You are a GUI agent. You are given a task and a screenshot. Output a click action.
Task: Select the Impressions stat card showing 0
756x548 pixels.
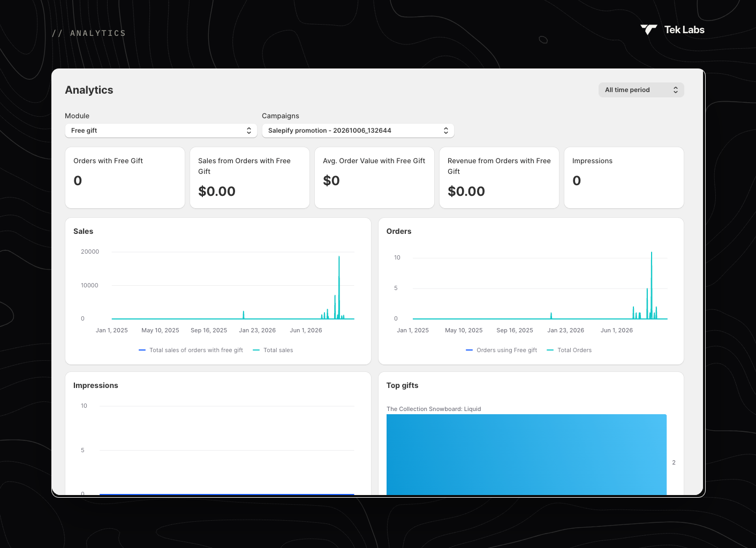click(624, 178)
